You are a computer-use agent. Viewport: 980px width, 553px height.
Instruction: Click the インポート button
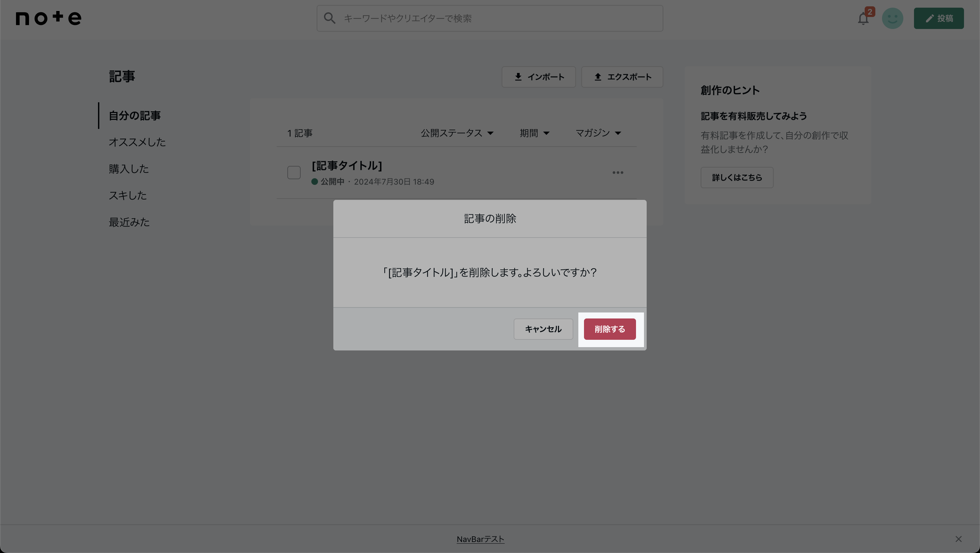(x=538, y=77)
